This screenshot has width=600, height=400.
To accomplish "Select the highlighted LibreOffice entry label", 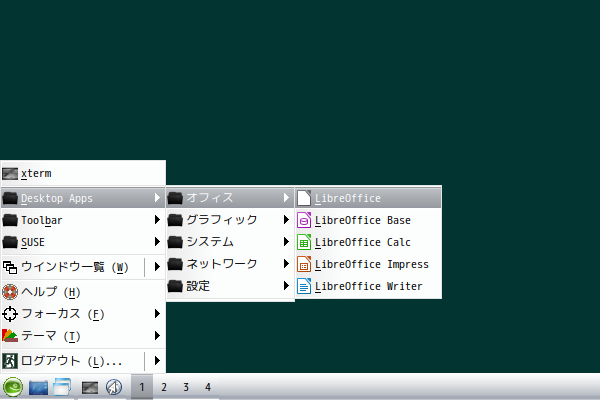I will click(x=347, y=198).
